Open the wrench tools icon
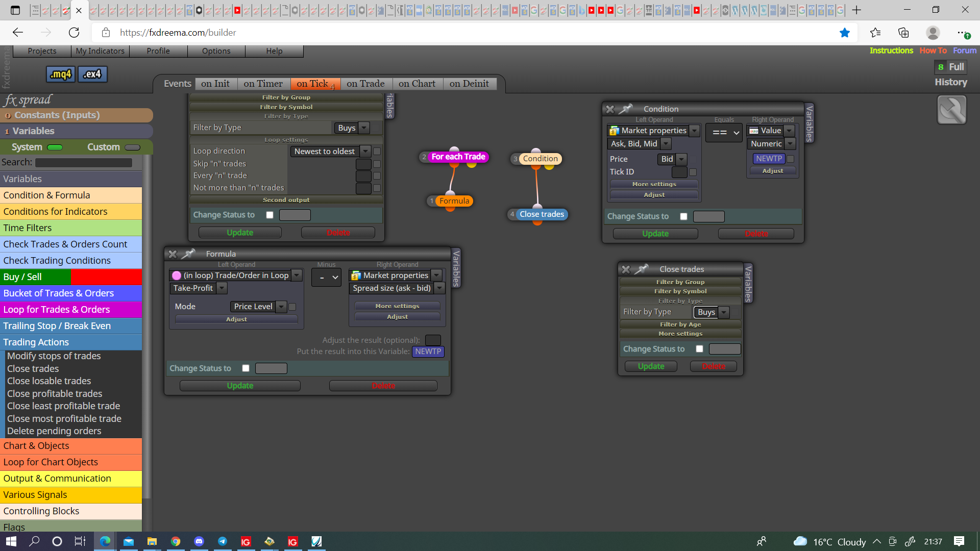The width and height of the screenshot is (980, 551). [951, 110]
